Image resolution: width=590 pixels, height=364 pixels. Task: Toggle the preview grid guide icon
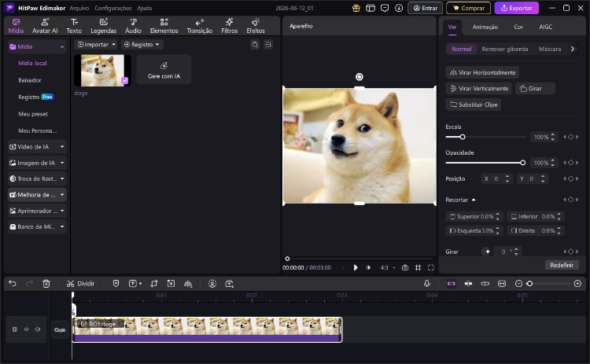click(x=418, y=268)
